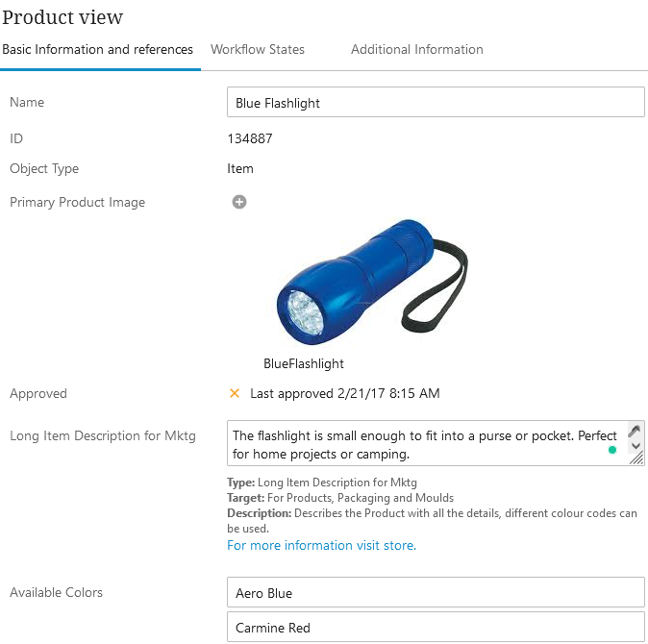Click the BlueFlashlight image caption
Image resolution: width=648 pixels, height=644 pixels.
tap(304, 364)
